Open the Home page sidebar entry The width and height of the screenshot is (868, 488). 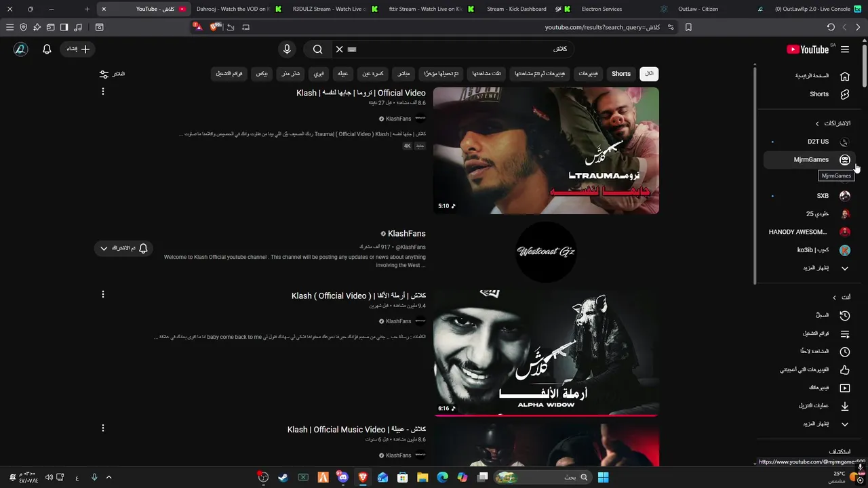810,76
